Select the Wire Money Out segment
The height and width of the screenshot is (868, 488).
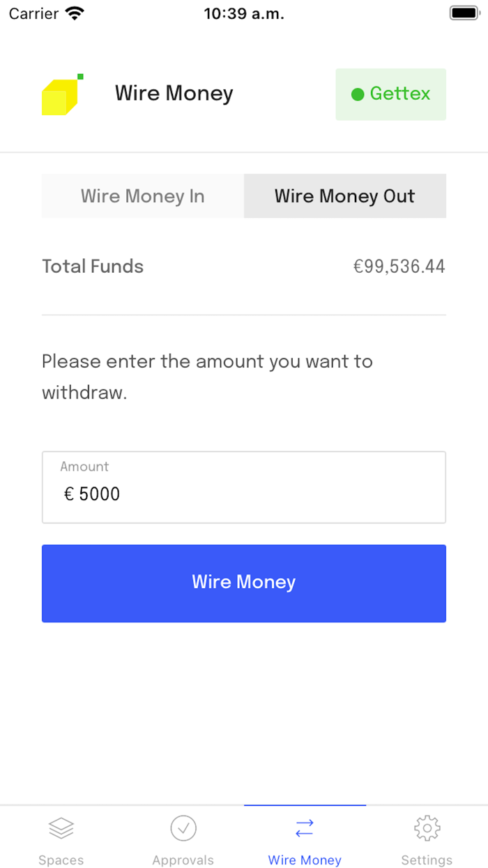coord(344,196)
